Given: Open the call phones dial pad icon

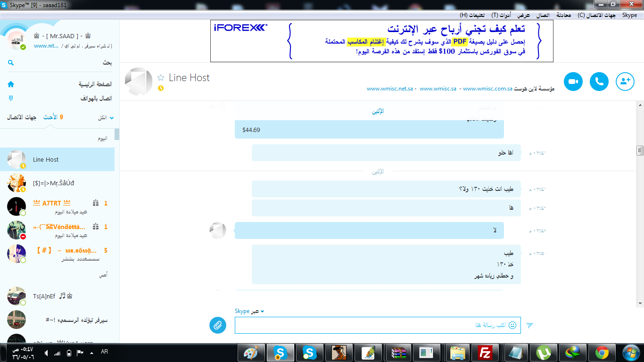Looking at the screenshot, I should [x=11, y=99].
